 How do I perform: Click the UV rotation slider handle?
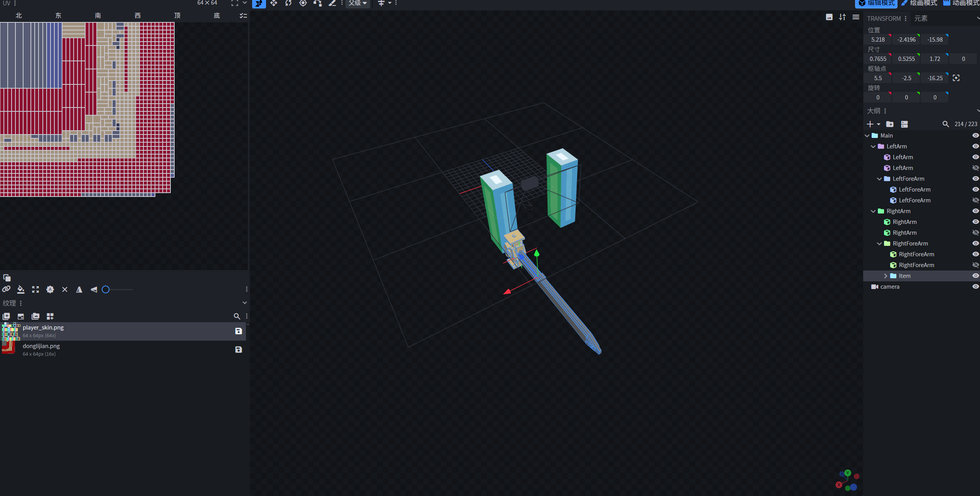click(106, 289)
